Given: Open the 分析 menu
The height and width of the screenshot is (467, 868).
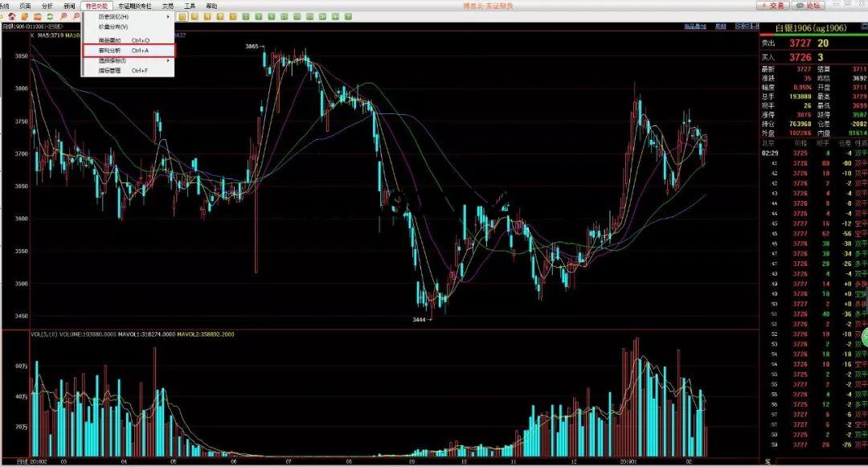Looking at the screenshot, I should [47, 6].
